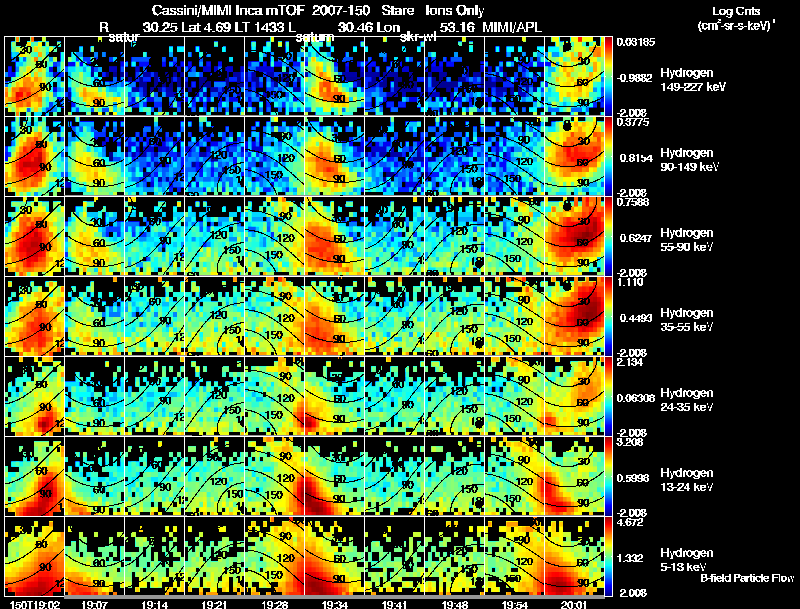Open the 19:02 panel in the 149-227 keV row
Screen dimensions: 800x609
tap(35, 76)
